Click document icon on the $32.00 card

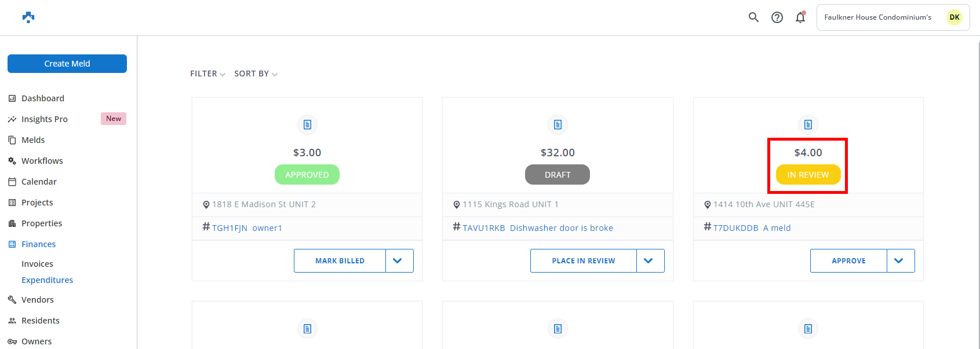click(558, 124)
